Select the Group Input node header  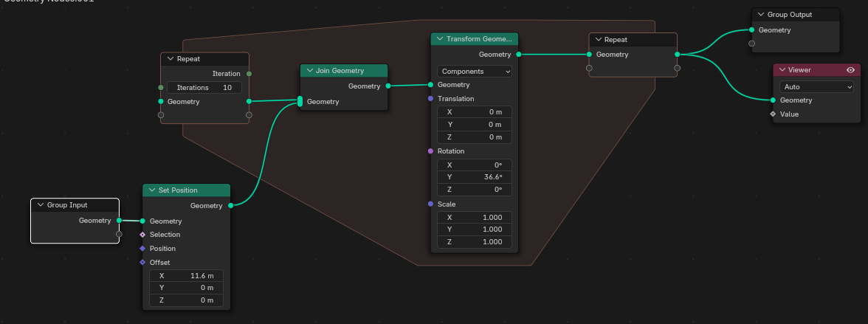(x=75, y=205)
